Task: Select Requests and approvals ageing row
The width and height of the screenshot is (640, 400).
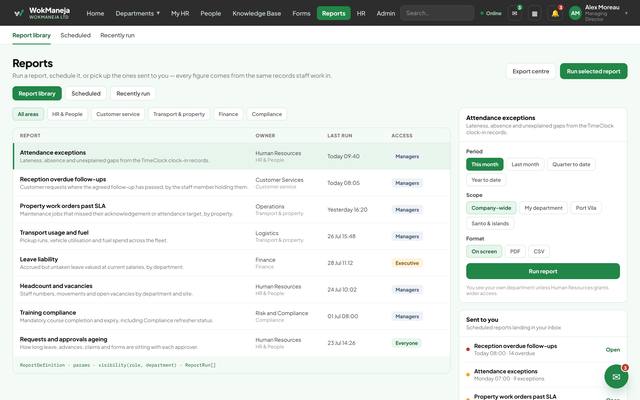Action: pos(231,343)
